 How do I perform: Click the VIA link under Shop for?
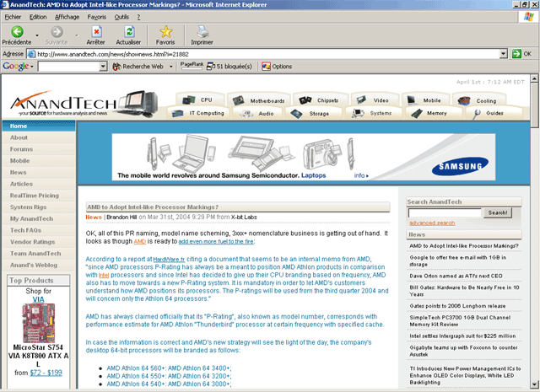[x=38, y=299]
